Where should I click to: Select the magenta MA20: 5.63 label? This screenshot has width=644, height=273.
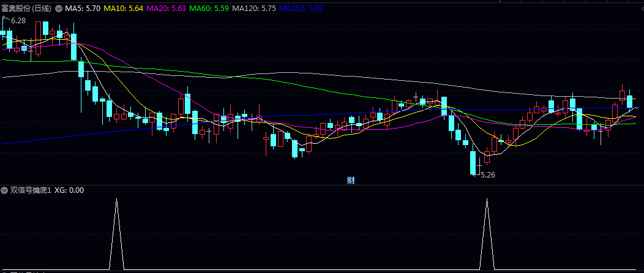(x=166, y=8)
